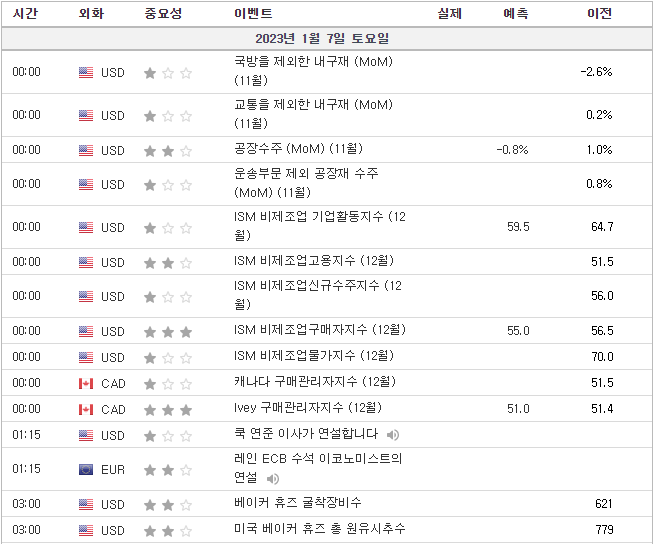Click US flag in 공장수주 (MoM) row
The height and width of the screenshot is (544, 654).
(86, 150)
